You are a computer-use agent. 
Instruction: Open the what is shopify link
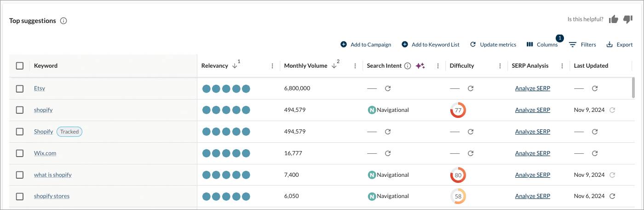53,175
